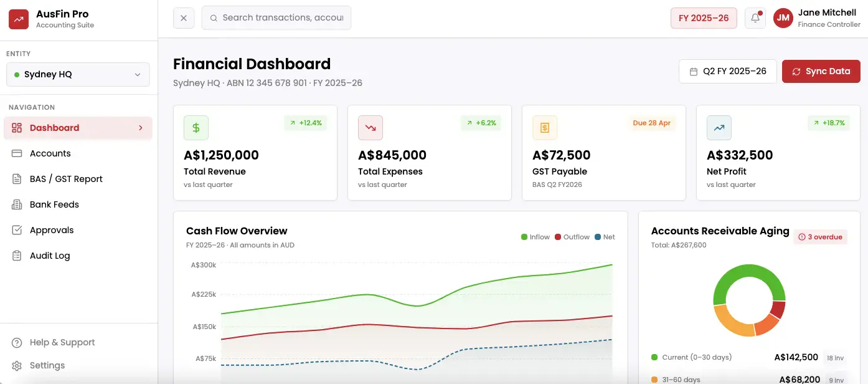Click the Settings gear icon
Viewport: 868px width, 384px height.
pos(17,365)
